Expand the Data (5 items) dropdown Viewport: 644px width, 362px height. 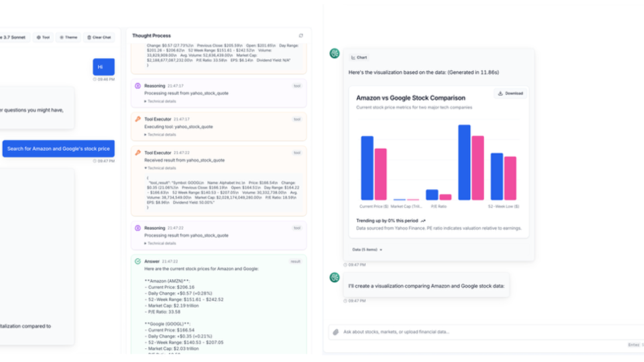367,250
